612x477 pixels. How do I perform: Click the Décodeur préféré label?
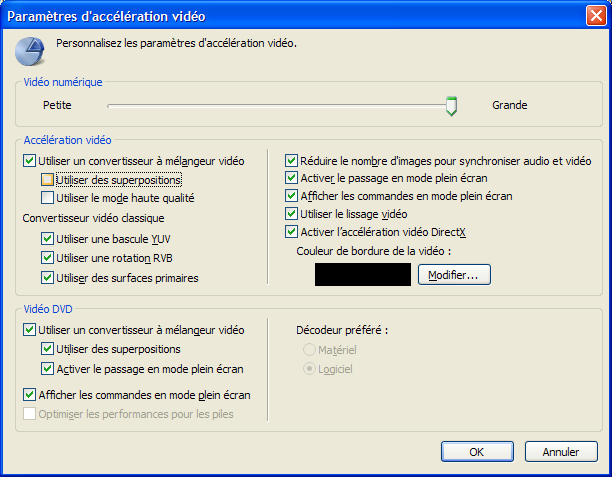[342, 330]
